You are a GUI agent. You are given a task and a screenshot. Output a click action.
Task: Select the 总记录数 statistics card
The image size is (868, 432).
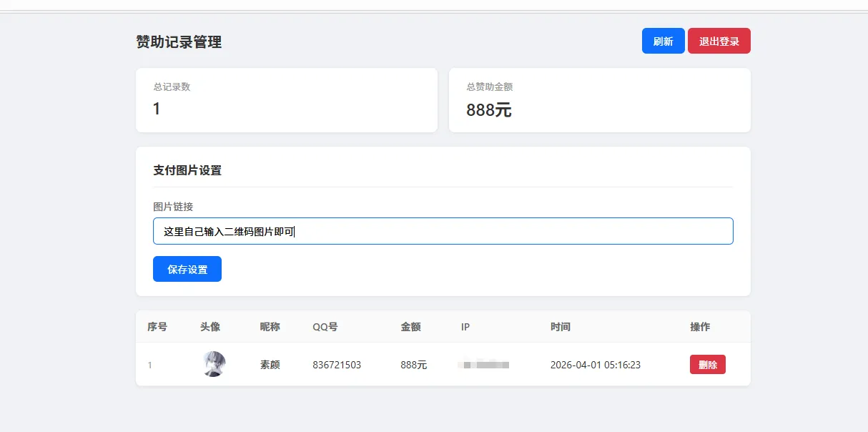(286, 100)
